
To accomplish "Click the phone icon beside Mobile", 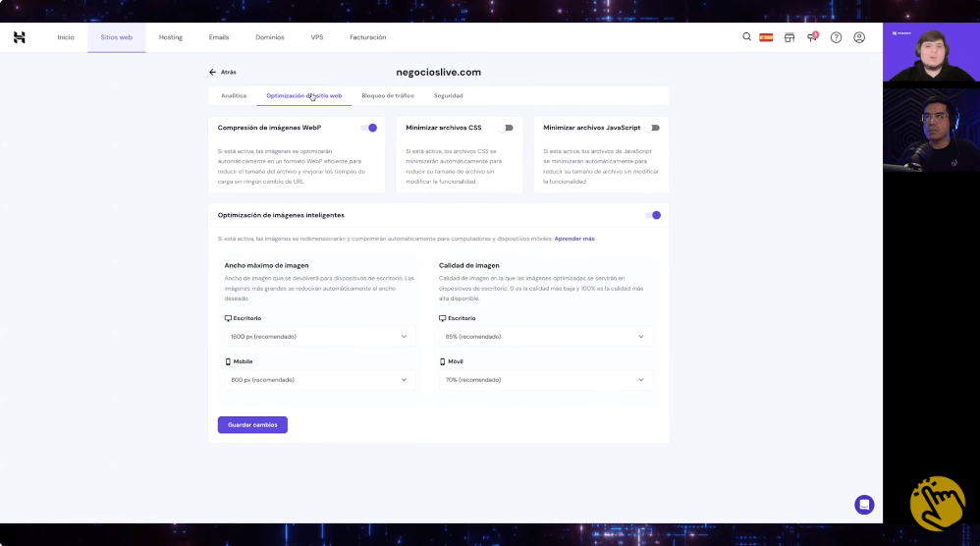I will pos(228,361).
